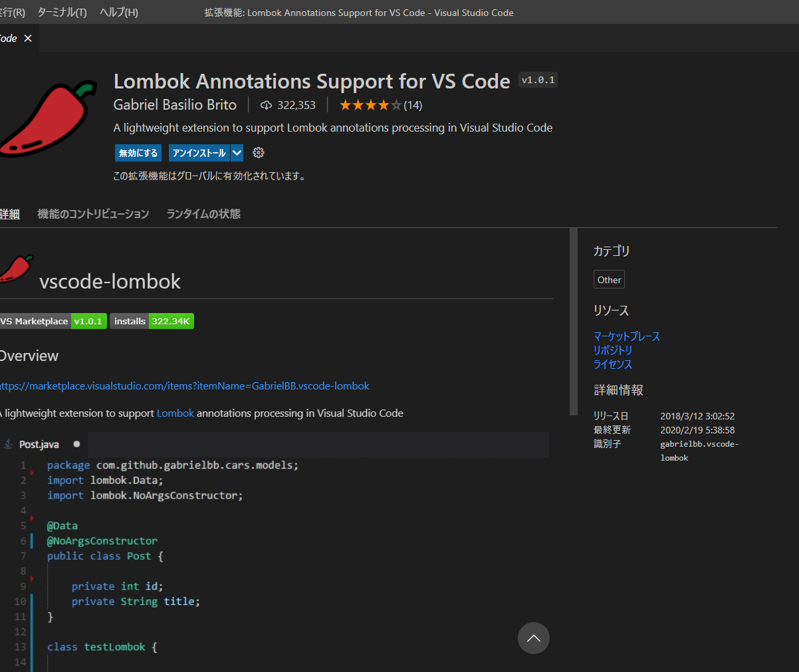Screen dimensions: 799x672
Task: Follow the Lombok link in the overview
Action: click(x=175, y=413)
